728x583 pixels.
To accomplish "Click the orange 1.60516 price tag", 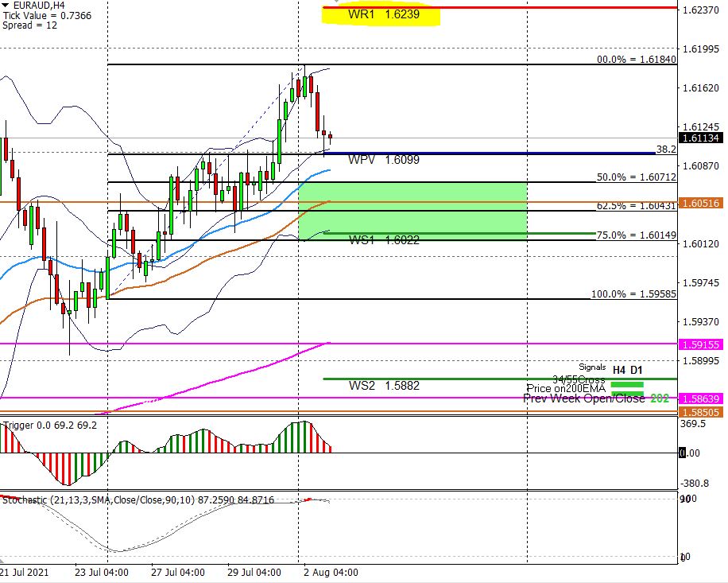I will click(x=700, y=203).
